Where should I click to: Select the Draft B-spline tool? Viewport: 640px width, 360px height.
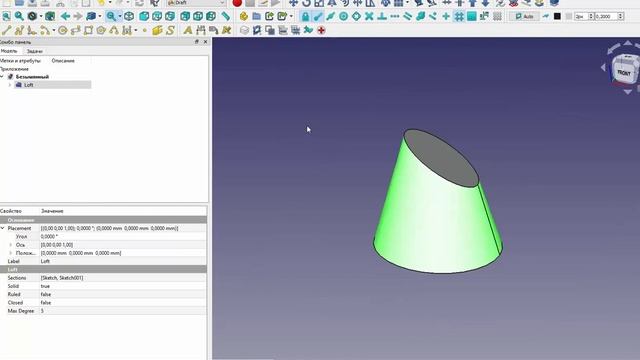114,30
